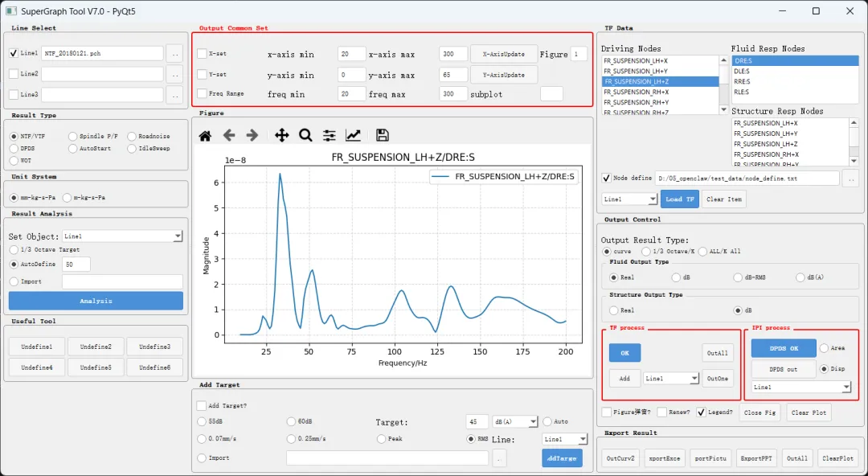Go forward to next plot view
The height and width of the screenshot is (476, 868).
(252, 135)
